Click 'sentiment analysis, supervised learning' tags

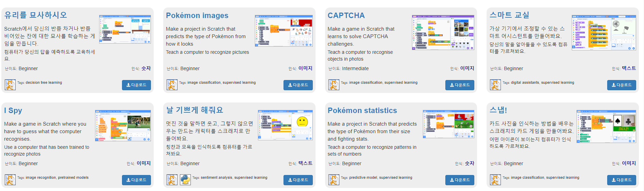click(x=234, y=177)
